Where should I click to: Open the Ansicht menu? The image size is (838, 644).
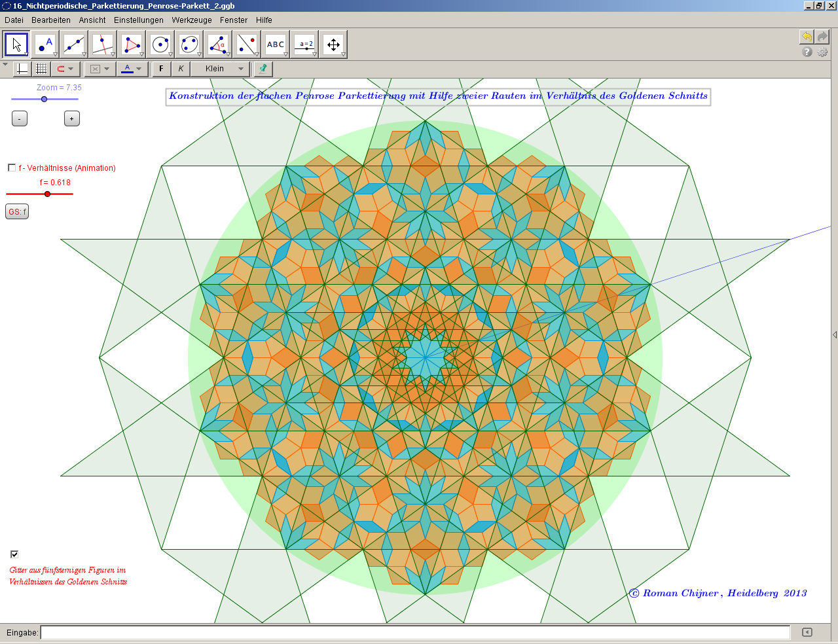pyautogui.click(x=92, y=20)
